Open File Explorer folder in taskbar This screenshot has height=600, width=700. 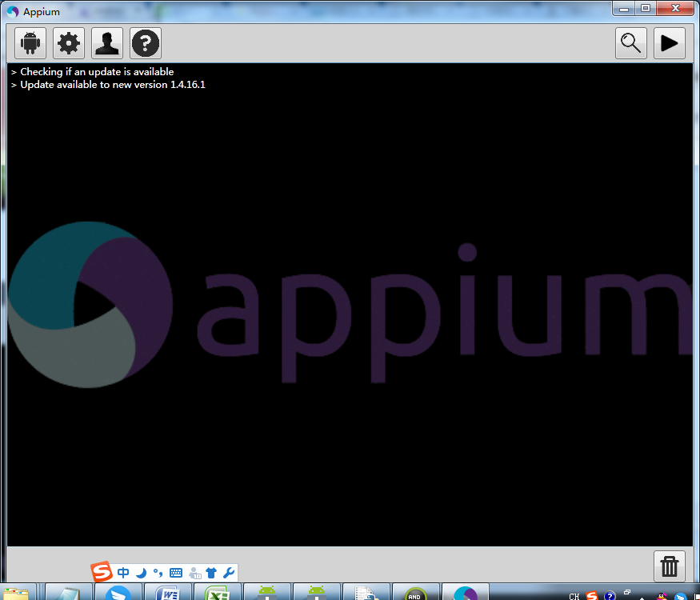(17, 593)
